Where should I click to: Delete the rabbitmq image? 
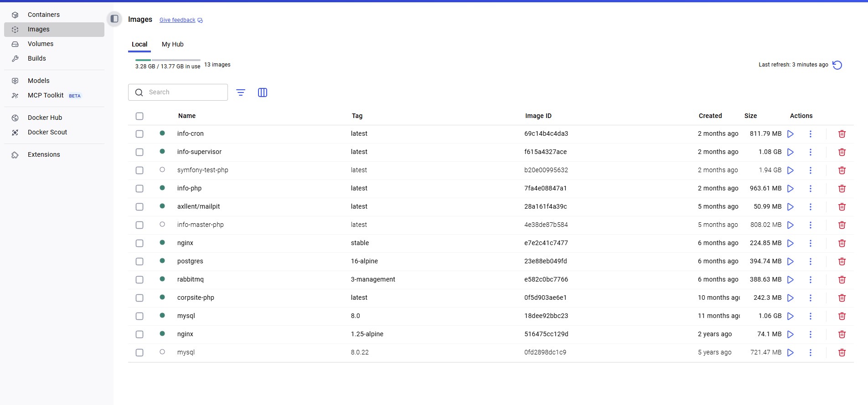[x=842, y=280]
